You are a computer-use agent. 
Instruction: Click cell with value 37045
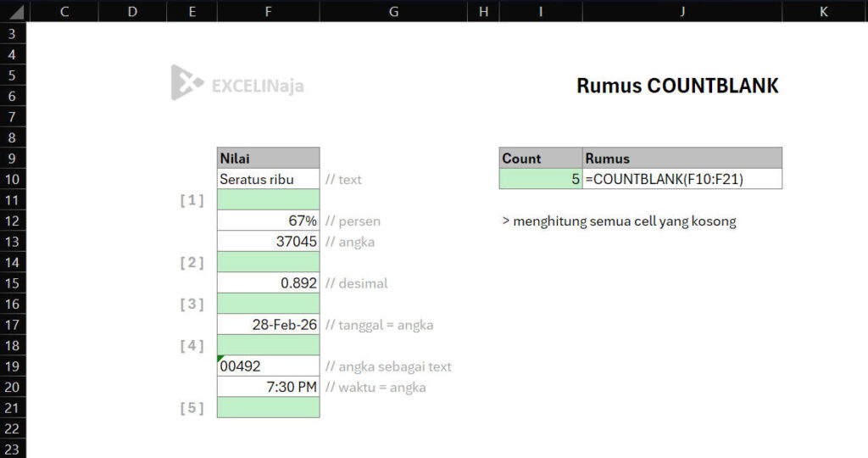click(x=269, y=242)
